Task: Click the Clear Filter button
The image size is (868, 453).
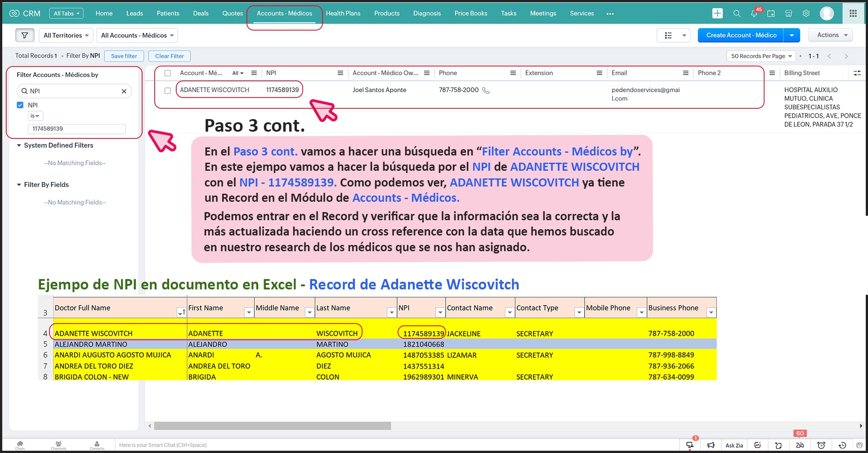Action: click(170, 56)
